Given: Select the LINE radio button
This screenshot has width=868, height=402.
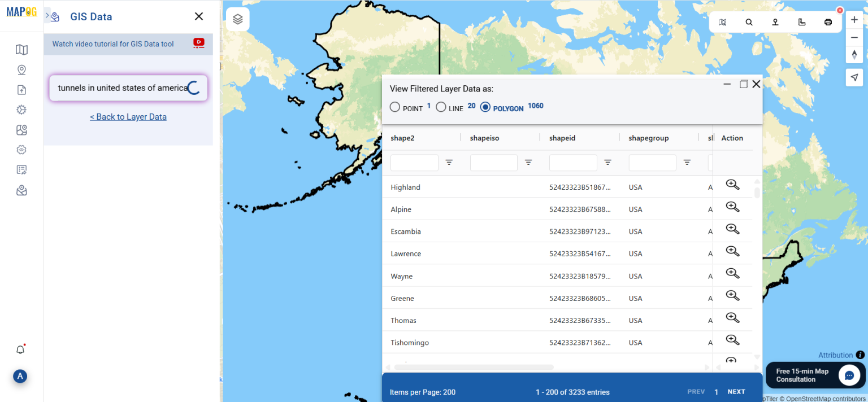Looking at the screenshot, I should 441,107.
